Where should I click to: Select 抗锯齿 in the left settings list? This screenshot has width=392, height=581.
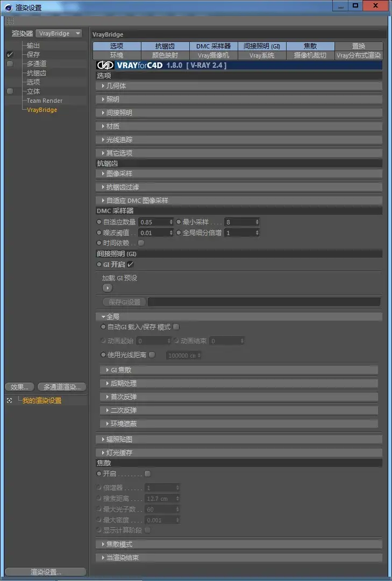(x=37, y=73)
